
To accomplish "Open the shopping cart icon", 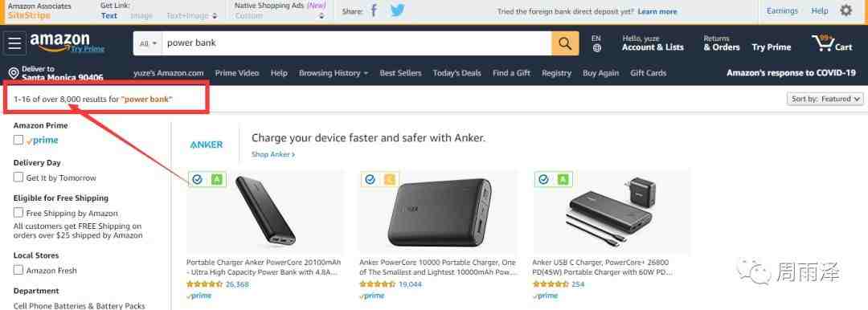I will click(x=832, y=43).
